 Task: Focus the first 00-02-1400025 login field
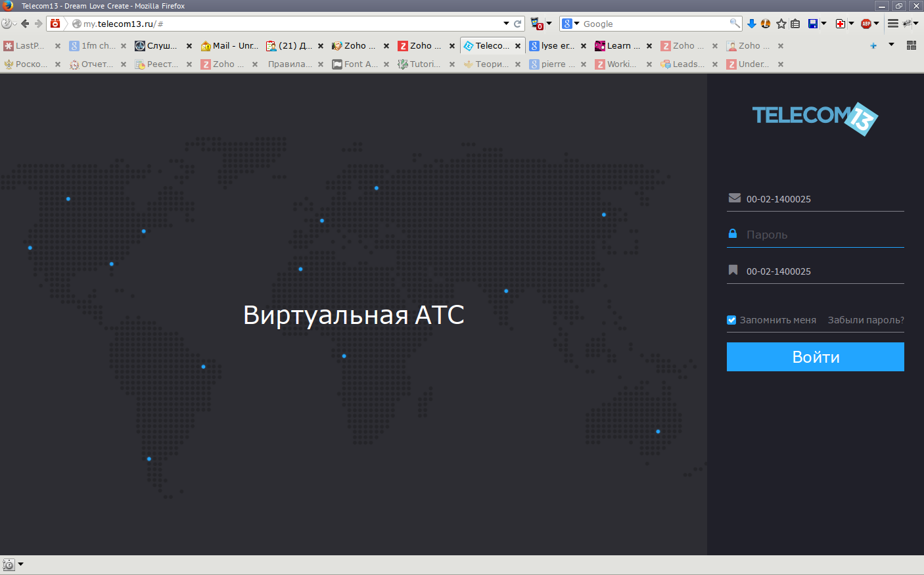point(816,199)
